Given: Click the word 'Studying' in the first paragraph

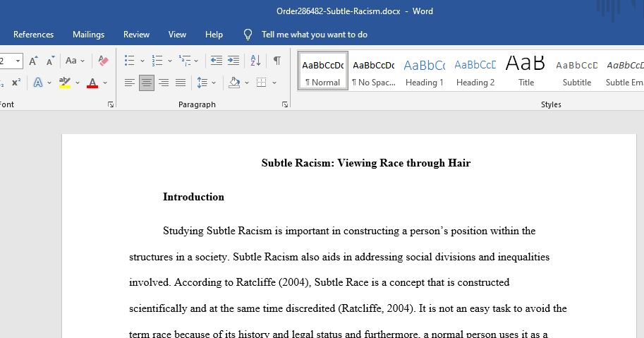Looking at the screenshot, I should [x=183, y=231].
